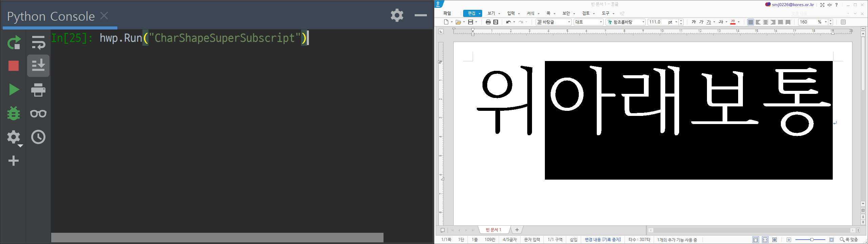This screenshot has height=244, width=868.
Task: Open the 파일 menu in Hangul
Action: [x=447, y=13]
